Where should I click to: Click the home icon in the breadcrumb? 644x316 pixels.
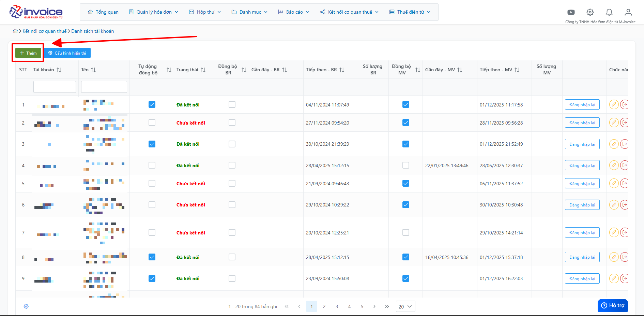pyautogui.click(x=15, y=31)
